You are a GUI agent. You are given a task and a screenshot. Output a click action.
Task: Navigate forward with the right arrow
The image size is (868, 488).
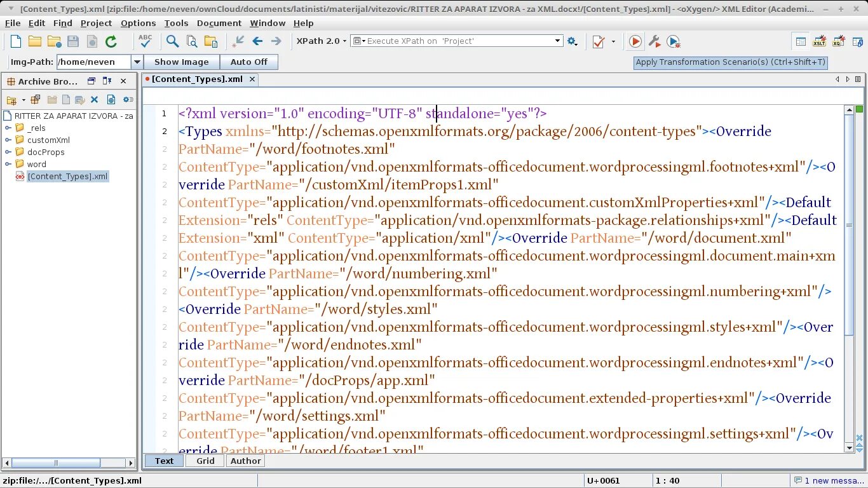276,41
